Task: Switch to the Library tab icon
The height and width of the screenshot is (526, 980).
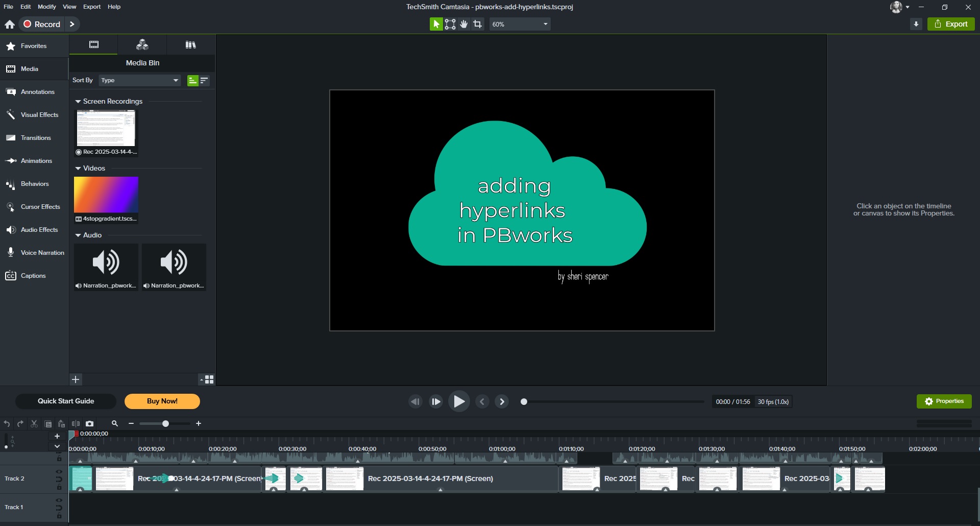Action: click(191, 45)
